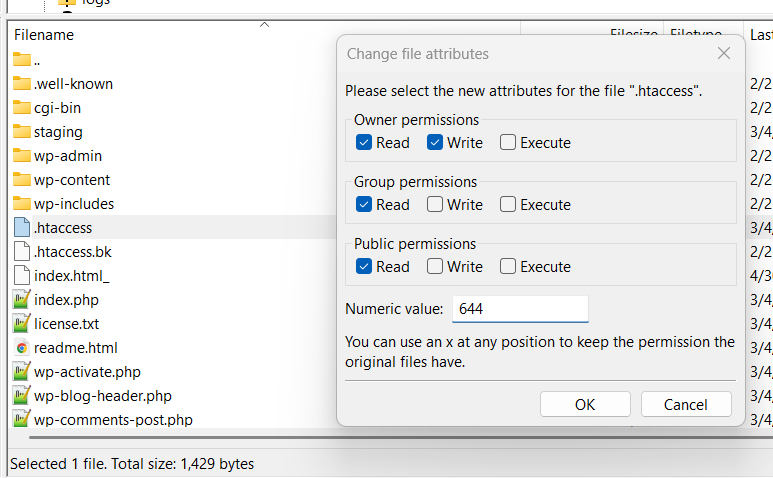Select the wp-includes folder name

tap(74, 204)
